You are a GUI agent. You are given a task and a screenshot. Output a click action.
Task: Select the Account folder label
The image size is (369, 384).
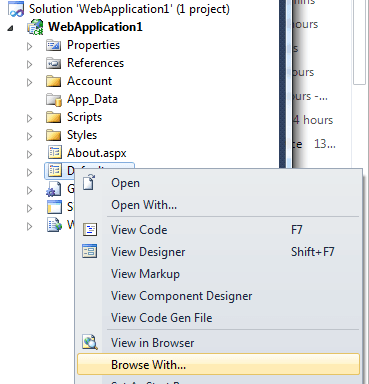click(89, 81)
